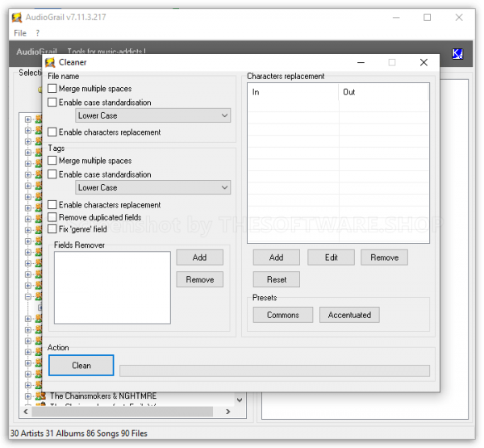The width and height of the screenshot is (484, 448).
Task: Toggle Remove duplicated fields checkbox
Action: 52,217
